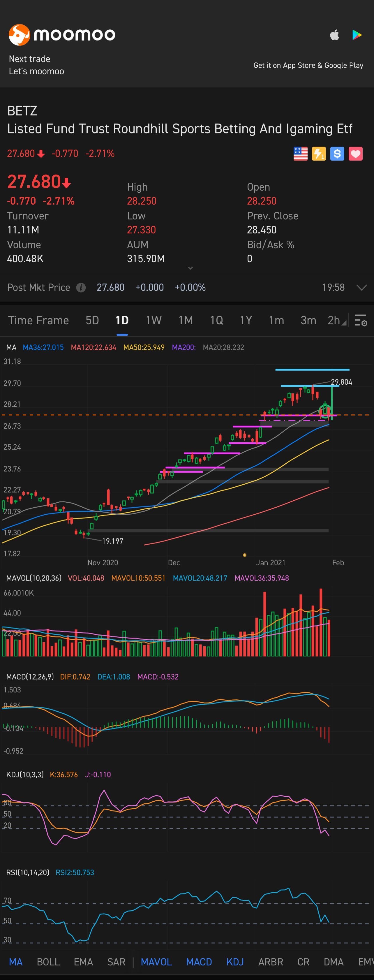
Task: Toggle the MAVOL indicator at bottom
Action: pyautogui.click(x=156, y=962)
